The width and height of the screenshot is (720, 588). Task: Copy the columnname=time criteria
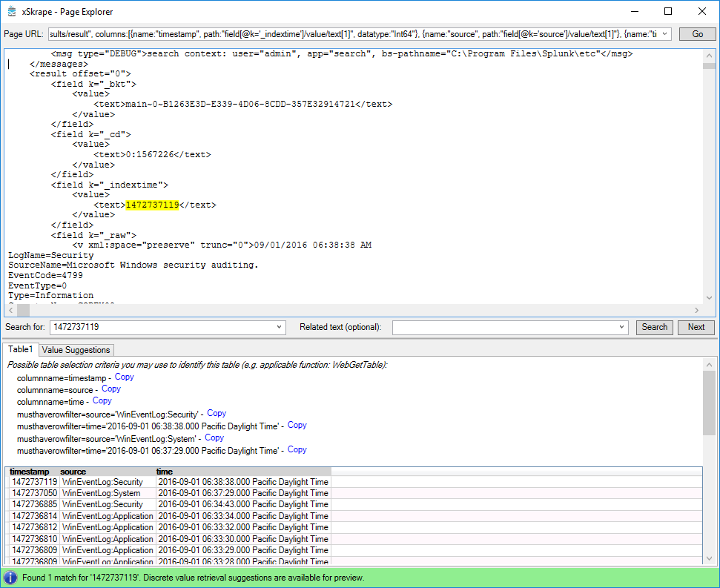pyautogui.click(x=102, y=400)
